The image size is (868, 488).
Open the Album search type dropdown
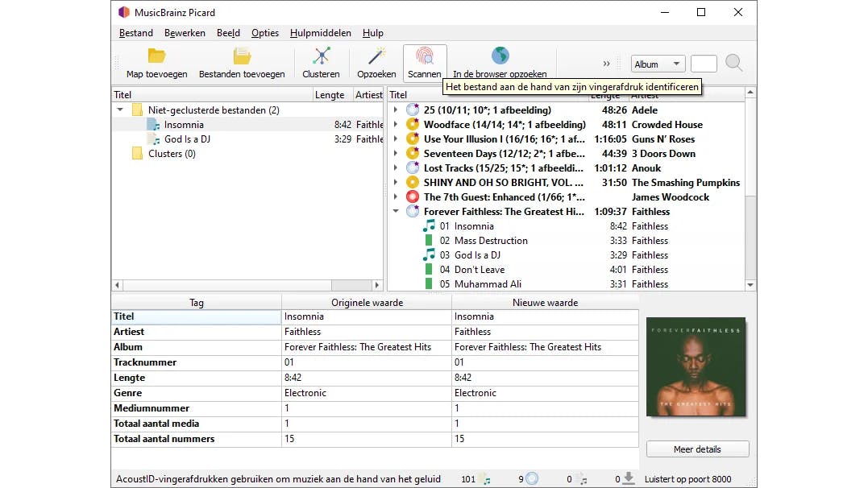tap(658, 64)
